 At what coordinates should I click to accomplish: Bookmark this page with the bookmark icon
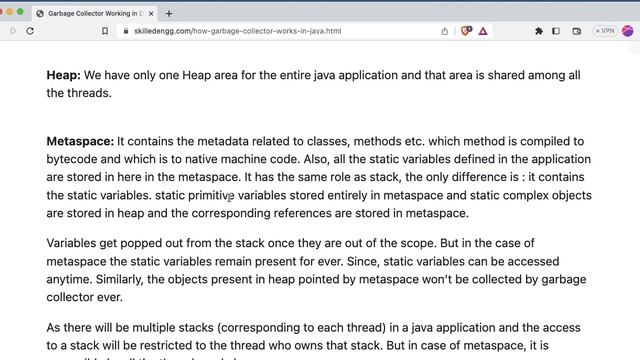click(105, 31)
